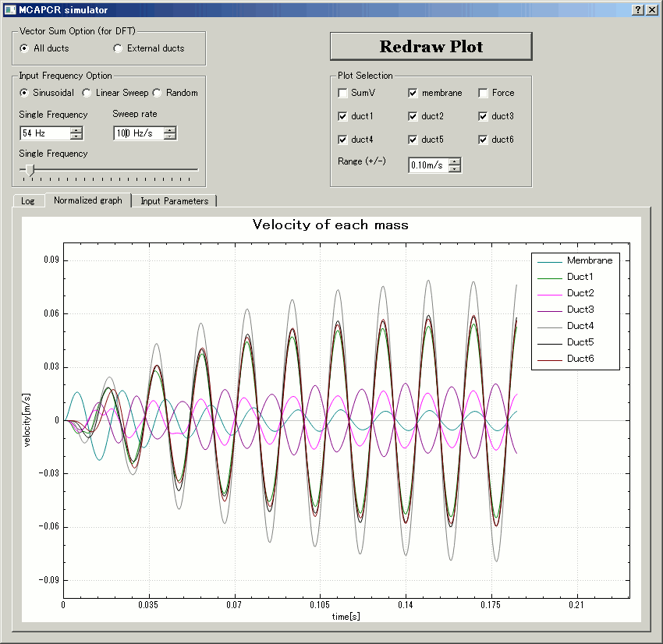Open the Input Parameters tab
Image resolution: width=663 pixels, height=644 pixels.
[174, 200]
